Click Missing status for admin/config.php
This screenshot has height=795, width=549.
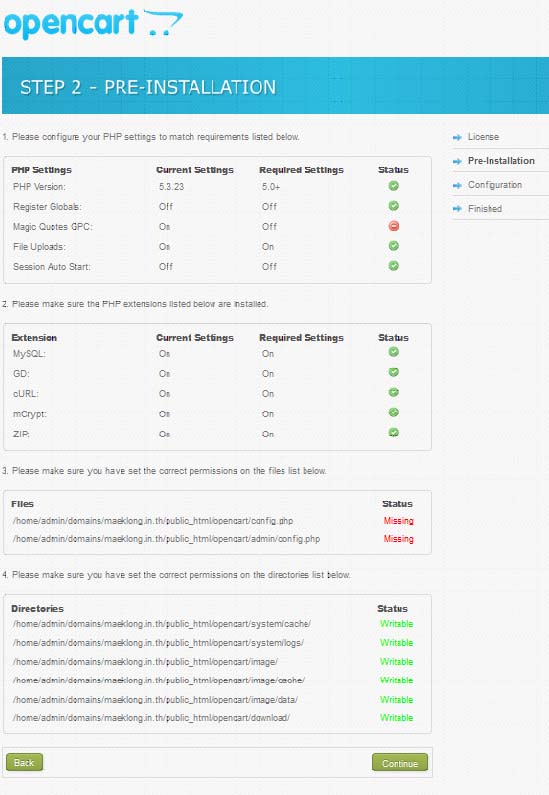point(398,538)
